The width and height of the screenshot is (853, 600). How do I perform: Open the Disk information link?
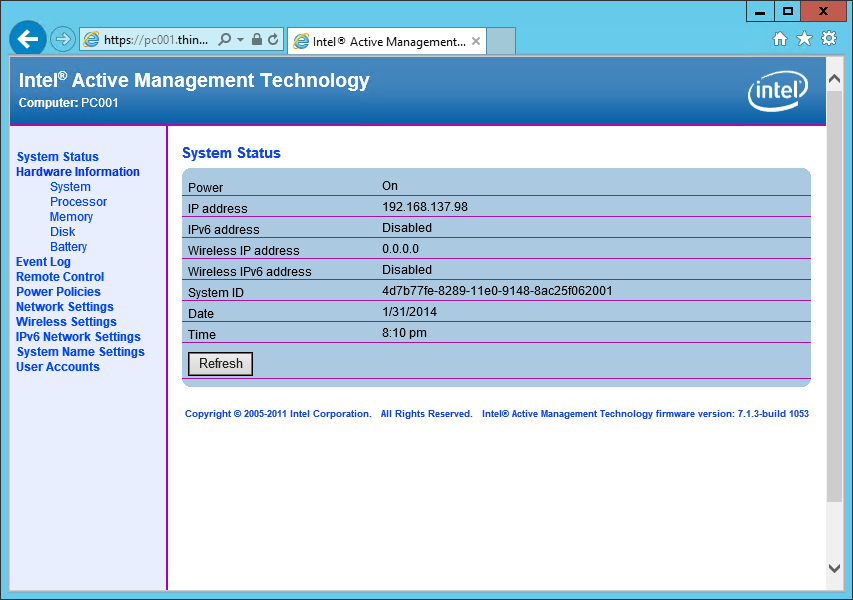coord(63,232)
